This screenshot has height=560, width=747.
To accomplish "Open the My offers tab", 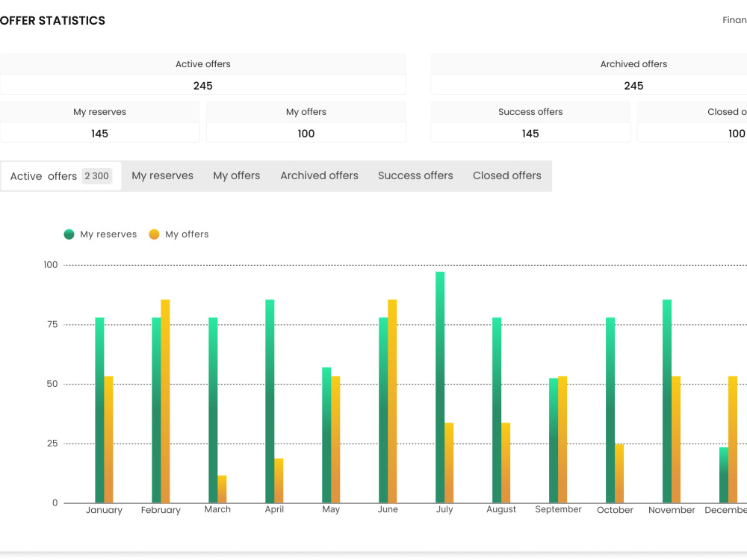I will click(236, 175).
